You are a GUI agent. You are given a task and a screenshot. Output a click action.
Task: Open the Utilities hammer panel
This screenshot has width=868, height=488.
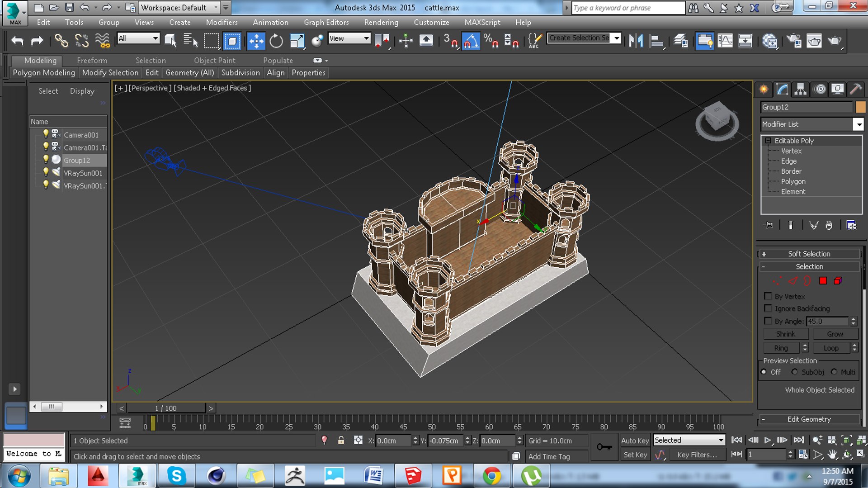855,89
